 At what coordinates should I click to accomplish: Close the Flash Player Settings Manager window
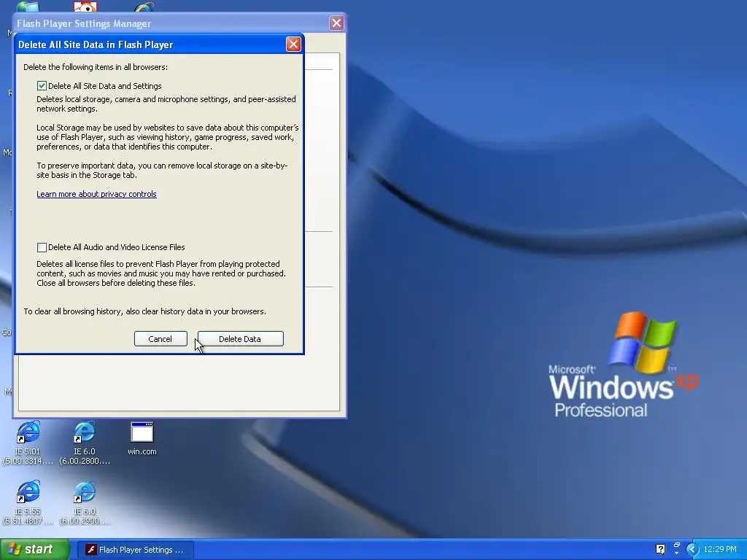tap(336, 23)
